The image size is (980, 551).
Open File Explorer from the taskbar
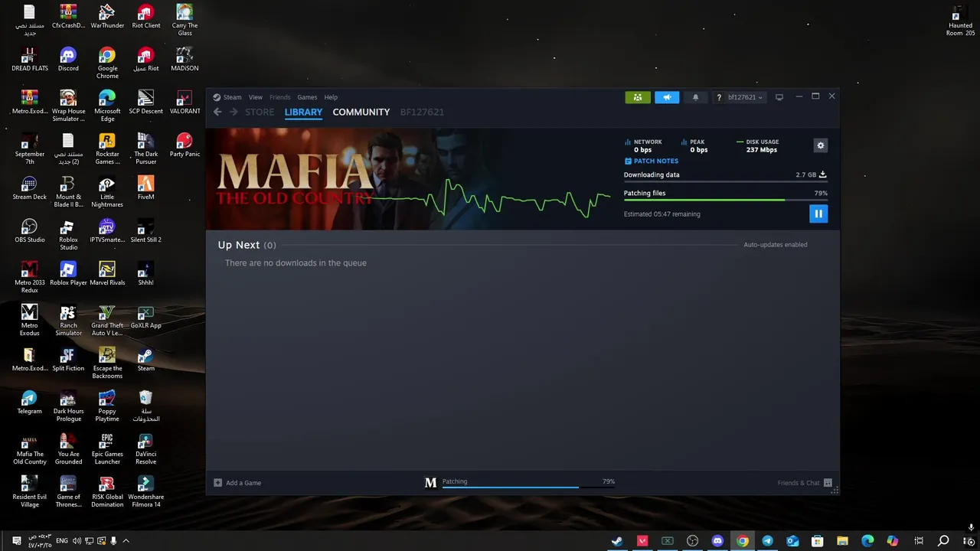click(842, 541)
